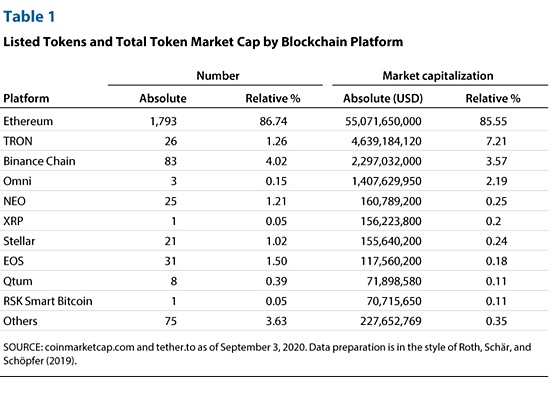
Task: Click the Table 1 heading
Action: coord(29,17)
